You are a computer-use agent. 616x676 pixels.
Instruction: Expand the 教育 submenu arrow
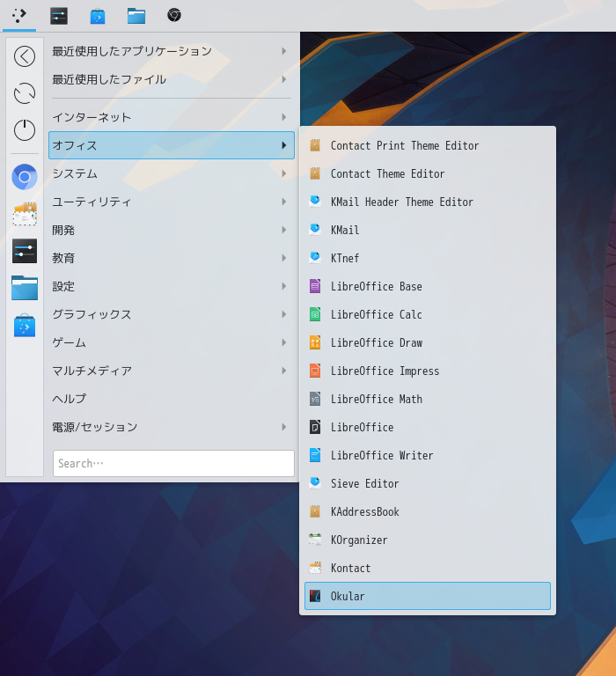(284, 258)
